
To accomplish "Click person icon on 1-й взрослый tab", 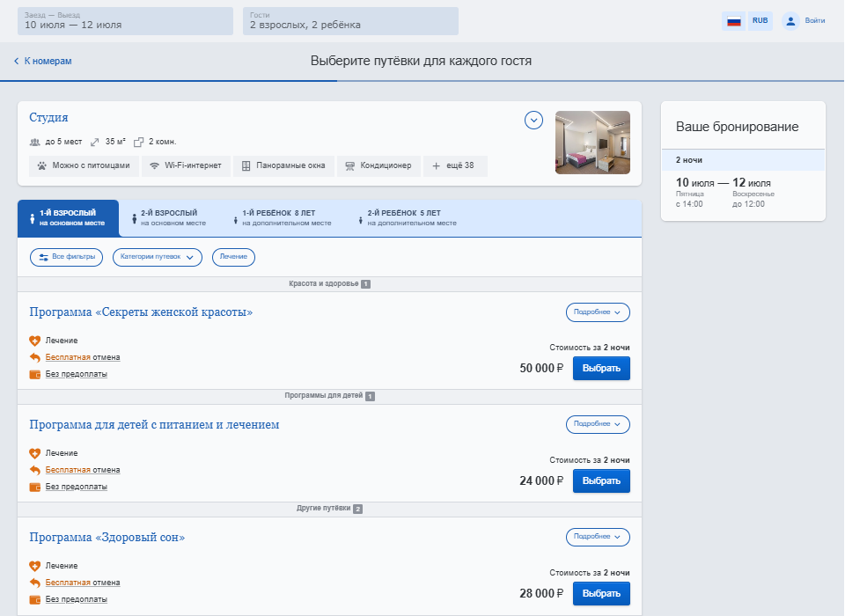I will click(33, 219).
